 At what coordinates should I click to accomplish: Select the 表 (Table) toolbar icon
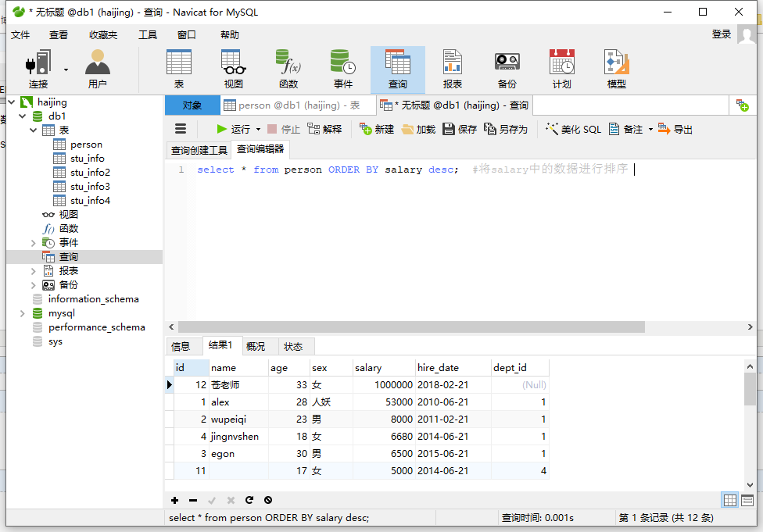pos(179,69)
